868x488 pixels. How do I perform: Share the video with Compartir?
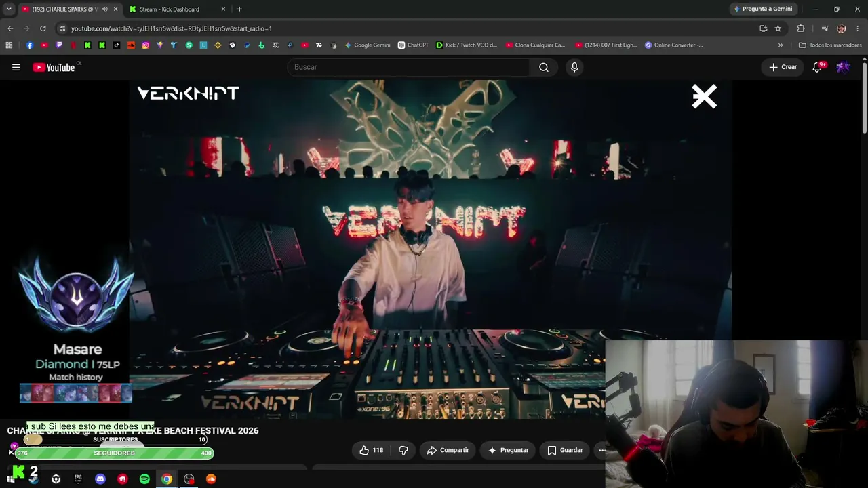(x=448, y=450)
